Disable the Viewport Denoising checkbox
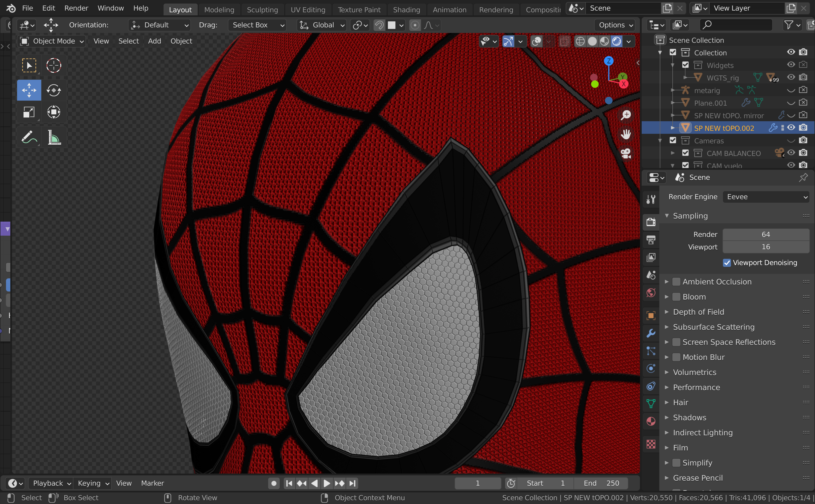815x504 pixels. (x=727, y=263)
